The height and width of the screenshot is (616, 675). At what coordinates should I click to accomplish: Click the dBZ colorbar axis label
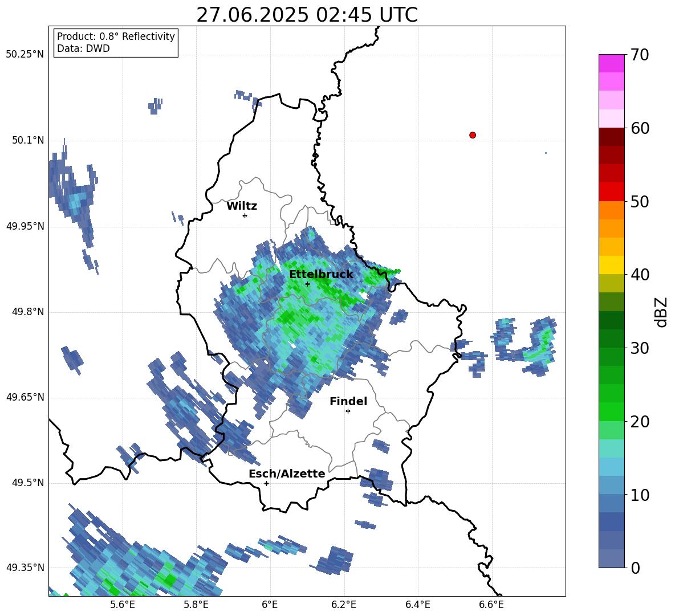tap(661, 312)
